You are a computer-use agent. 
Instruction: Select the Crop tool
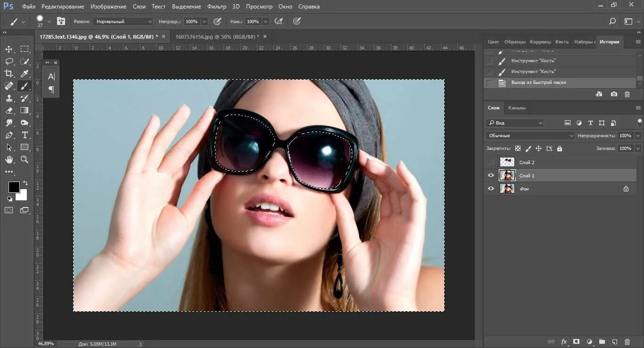(9, 74)
